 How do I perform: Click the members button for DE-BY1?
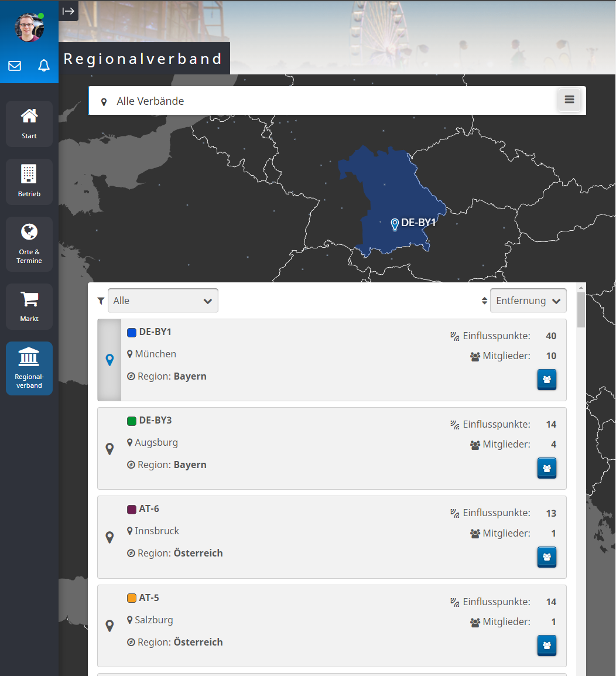click(546, 380)
